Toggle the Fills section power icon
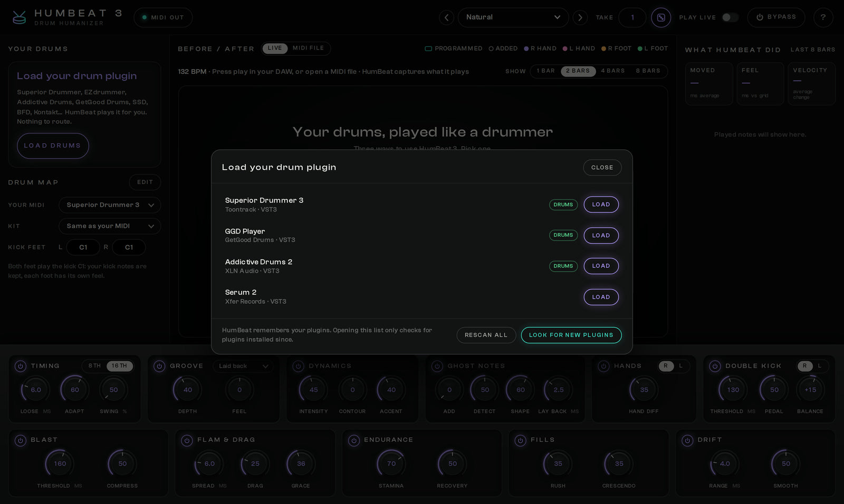The height and width of the screenshot is (504, 844). (x=521, y=440)
